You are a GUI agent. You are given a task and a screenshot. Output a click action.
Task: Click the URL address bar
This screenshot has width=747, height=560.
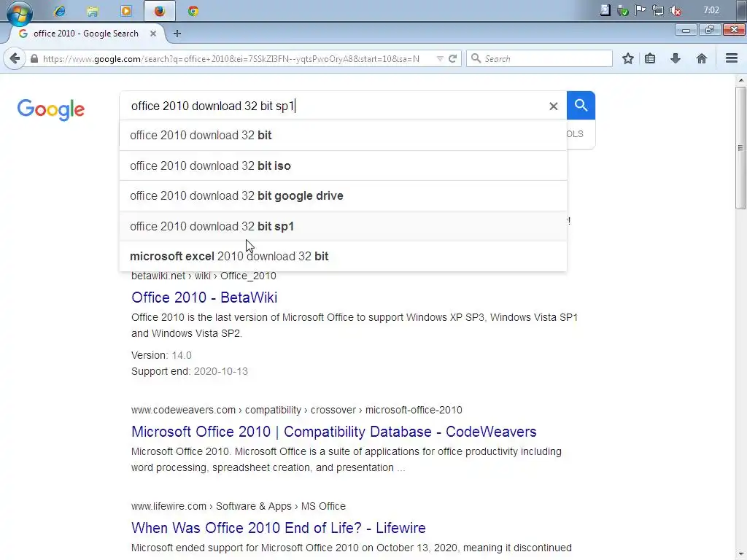click(x=231, y=58)
